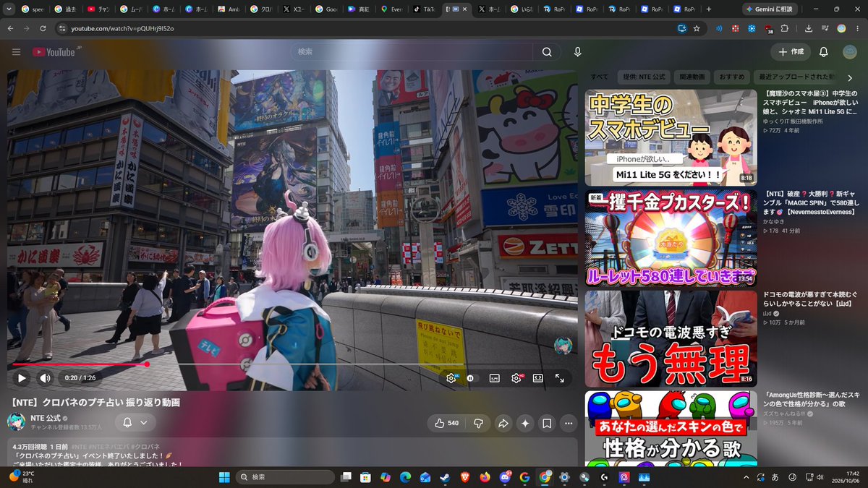
Task: Open the Windows Start menu
Action: click(224, 477)
